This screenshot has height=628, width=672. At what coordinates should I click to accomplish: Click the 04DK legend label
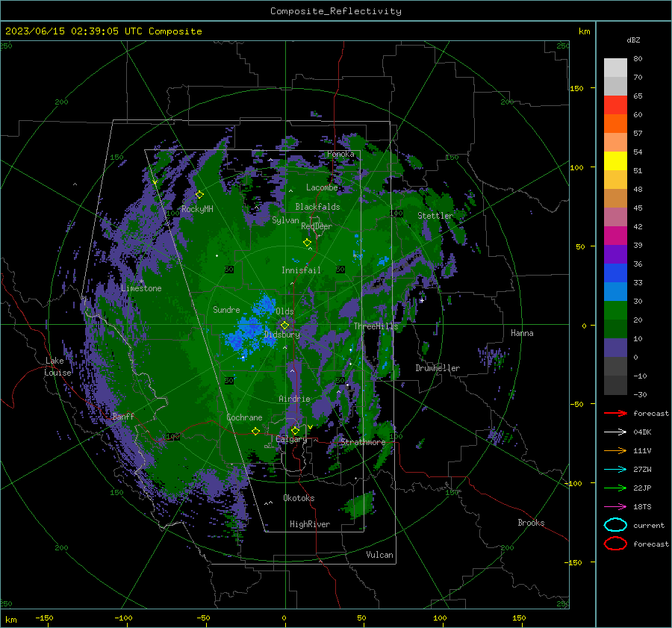(642, 432)
